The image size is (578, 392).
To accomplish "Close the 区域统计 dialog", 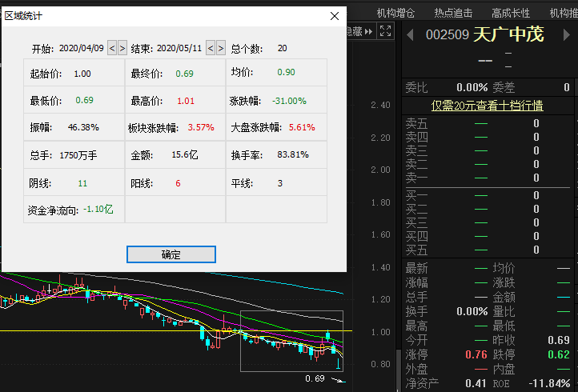I will [x=335, y=15].
